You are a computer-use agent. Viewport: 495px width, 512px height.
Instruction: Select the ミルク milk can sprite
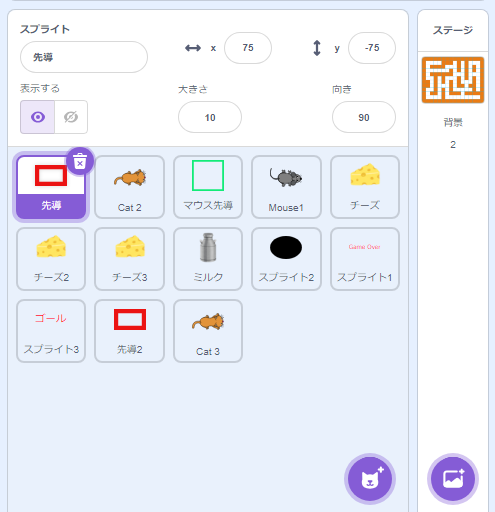tap(208, 259)
